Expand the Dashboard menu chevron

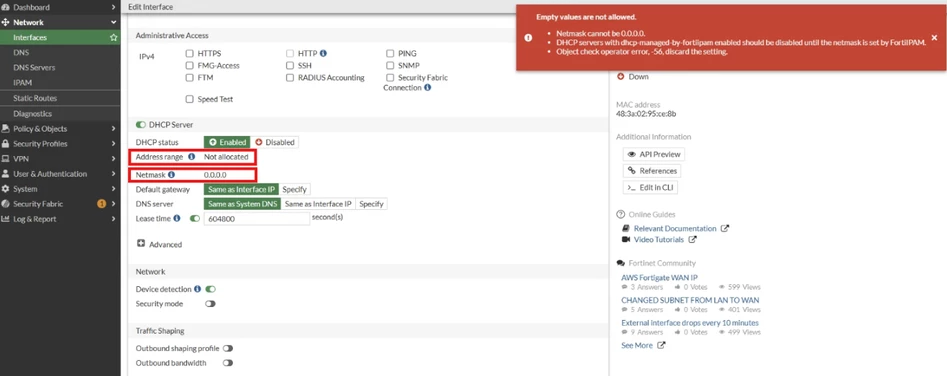pyautogui.click(x=114, y=7)
